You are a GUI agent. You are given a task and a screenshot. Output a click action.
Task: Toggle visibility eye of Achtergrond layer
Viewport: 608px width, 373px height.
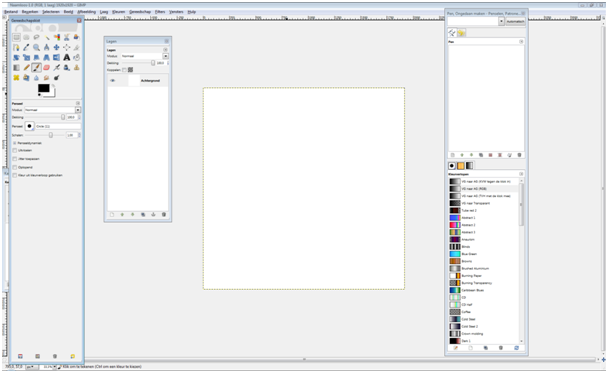click(112, 81)
